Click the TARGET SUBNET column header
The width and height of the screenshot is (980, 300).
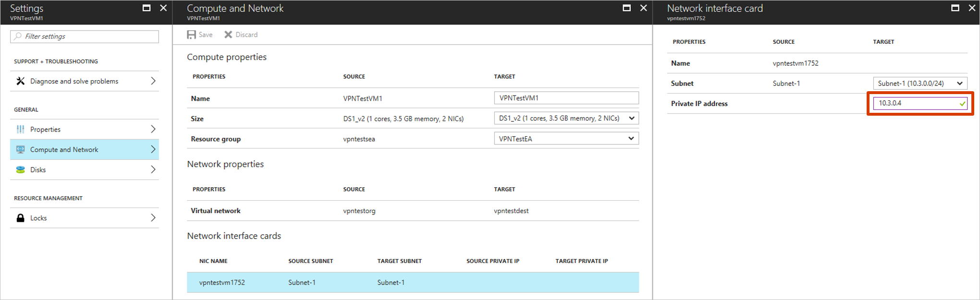point(399,261)
